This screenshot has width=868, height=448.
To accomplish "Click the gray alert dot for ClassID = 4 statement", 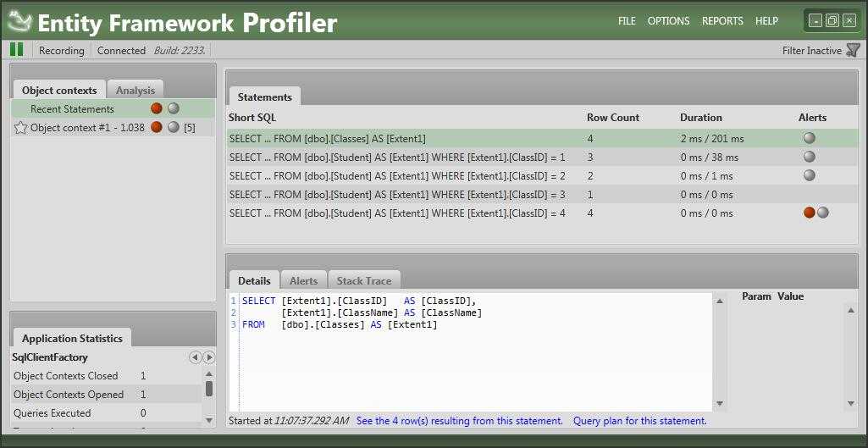I will click(x=823, y=213).
